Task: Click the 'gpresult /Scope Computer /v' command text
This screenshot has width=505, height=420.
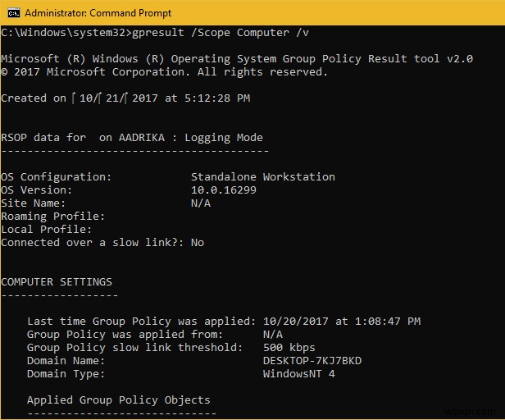Action: 221,33
